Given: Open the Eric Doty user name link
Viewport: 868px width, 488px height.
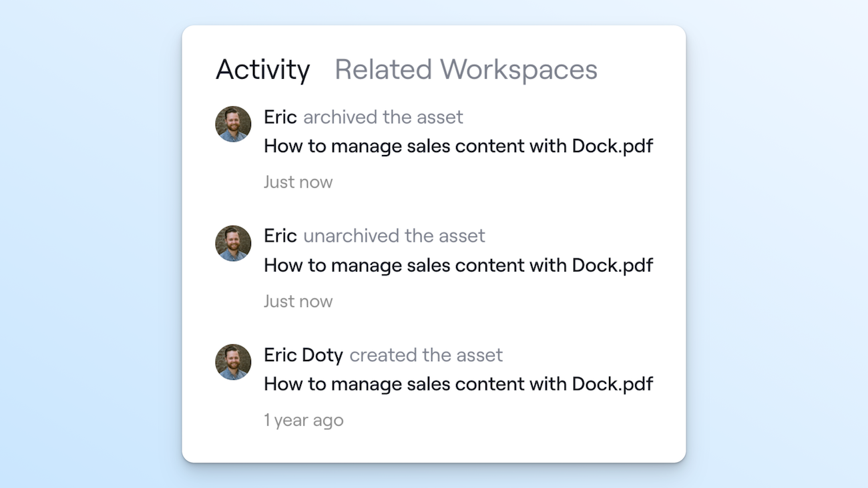Looking at the screenshot, I should click(x=303, y=355).
